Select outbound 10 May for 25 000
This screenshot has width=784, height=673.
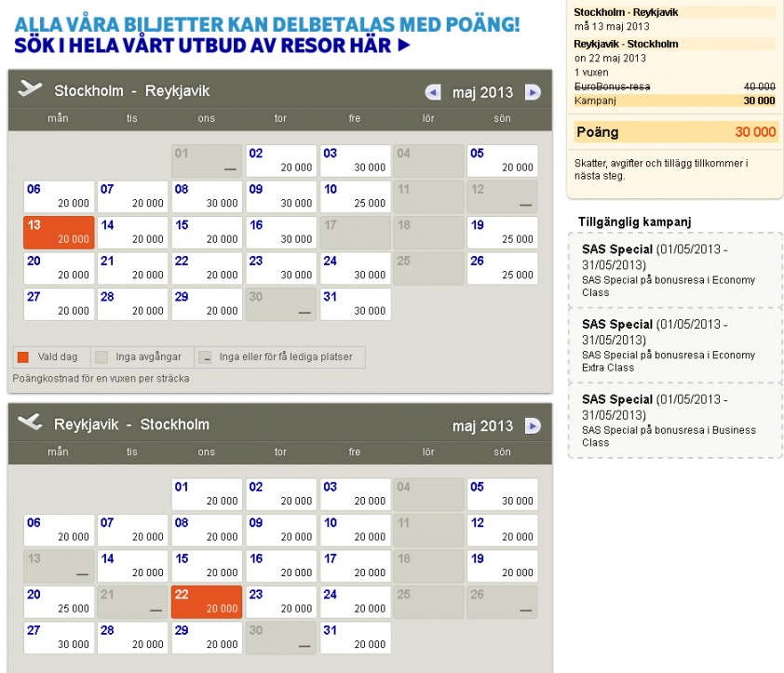tap(355, 196)
